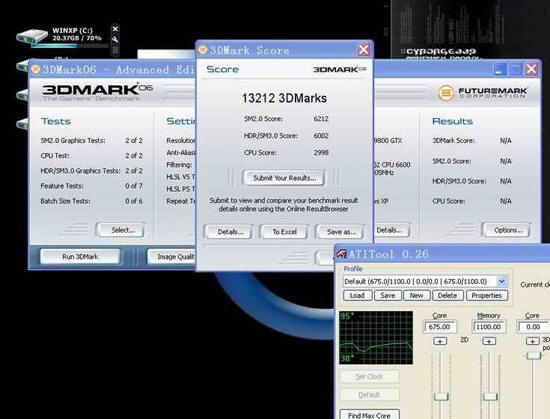Click Submit Your Results button
This screenshot has width=550, height=419.
click(284, 178)
